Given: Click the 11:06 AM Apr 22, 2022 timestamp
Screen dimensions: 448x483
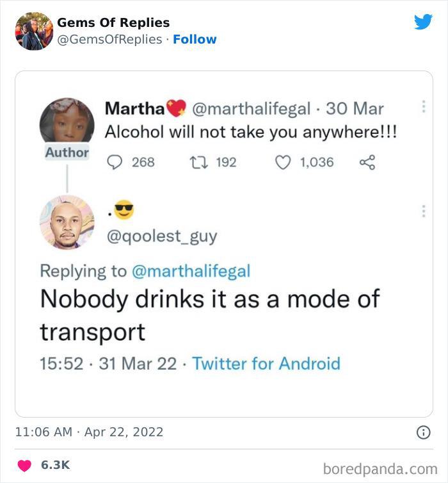Looking at the screenshot, I should pos(89,432).
